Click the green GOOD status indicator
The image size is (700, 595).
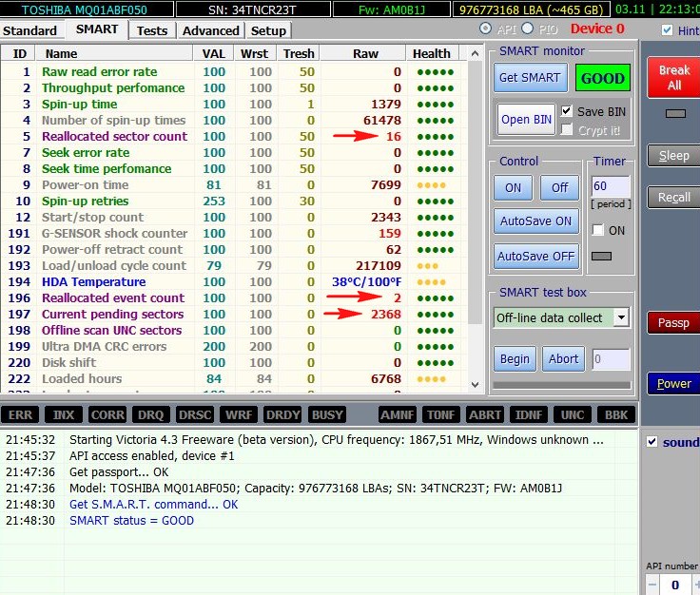602,78
